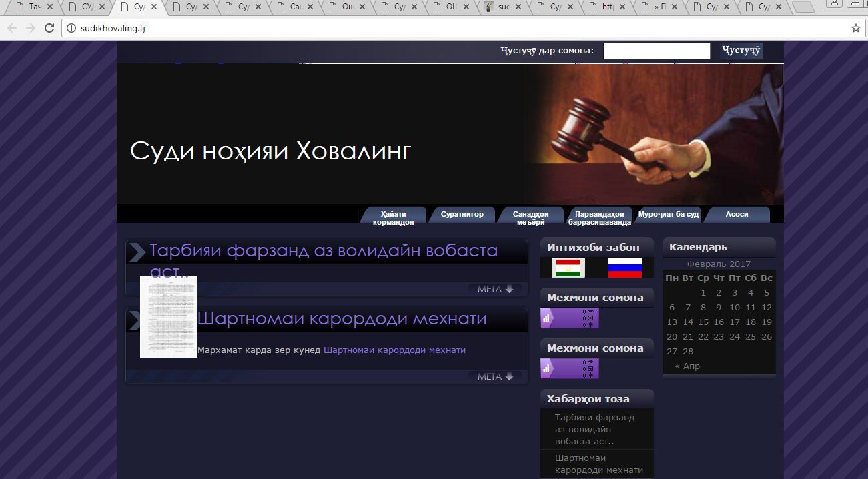
Task: Select the Russian flag language icon
Action: point(624,268)
